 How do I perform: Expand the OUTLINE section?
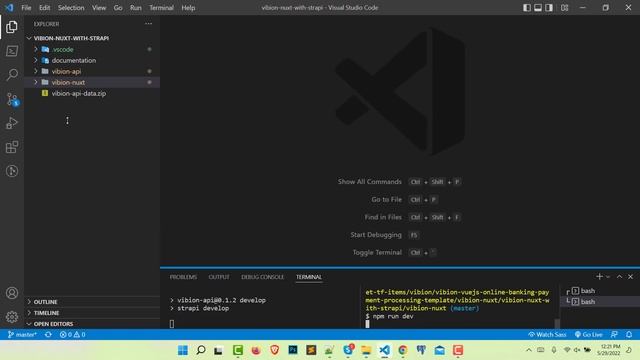coord(92,302)
